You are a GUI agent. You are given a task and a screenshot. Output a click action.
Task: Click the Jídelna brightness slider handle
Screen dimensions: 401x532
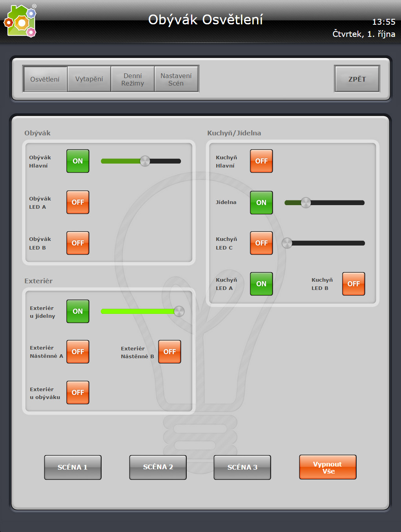coord(306,202)
